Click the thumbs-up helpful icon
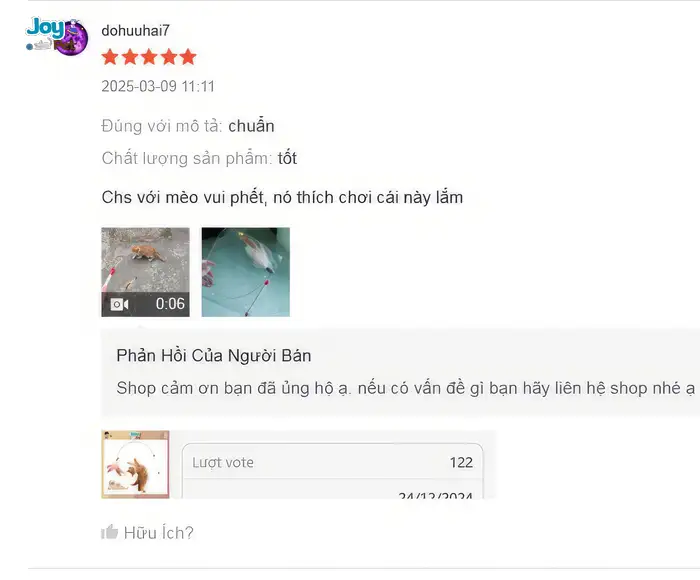Image resolution: width=700 pixels, height=580 pixels. [109, 532]
